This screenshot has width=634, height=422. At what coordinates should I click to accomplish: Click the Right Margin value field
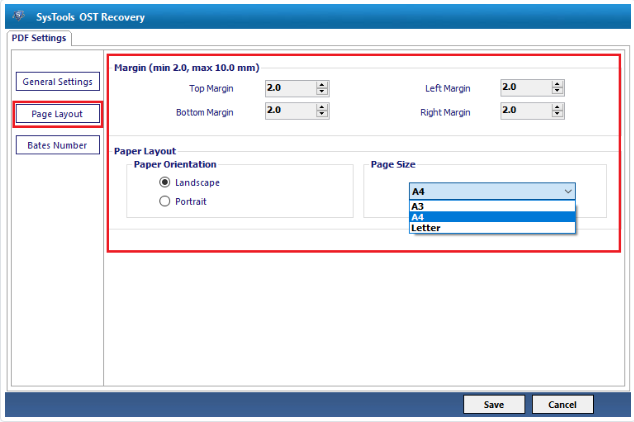tap(526, 111)
